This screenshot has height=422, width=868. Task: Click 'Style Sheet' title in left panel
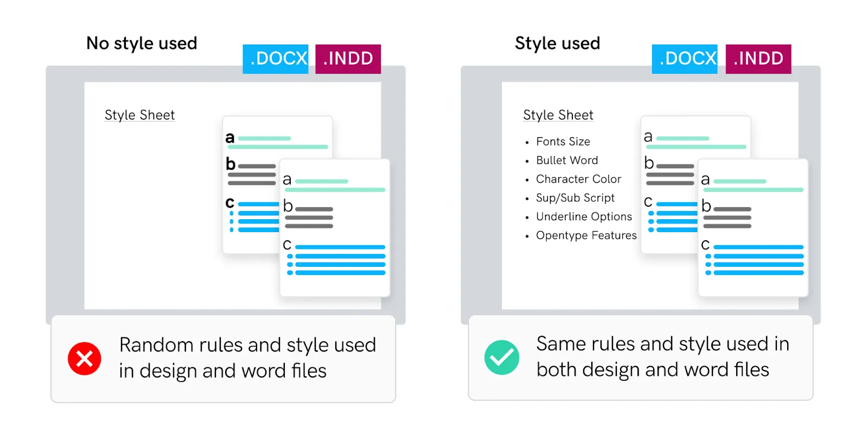point(139,115)
